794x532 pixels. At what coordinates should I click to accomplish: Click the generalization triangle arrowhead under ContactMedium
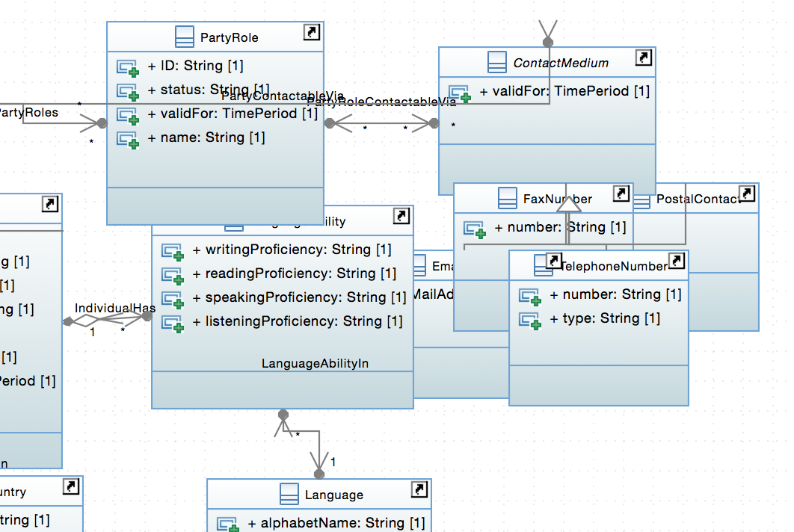tap(569, 203)
